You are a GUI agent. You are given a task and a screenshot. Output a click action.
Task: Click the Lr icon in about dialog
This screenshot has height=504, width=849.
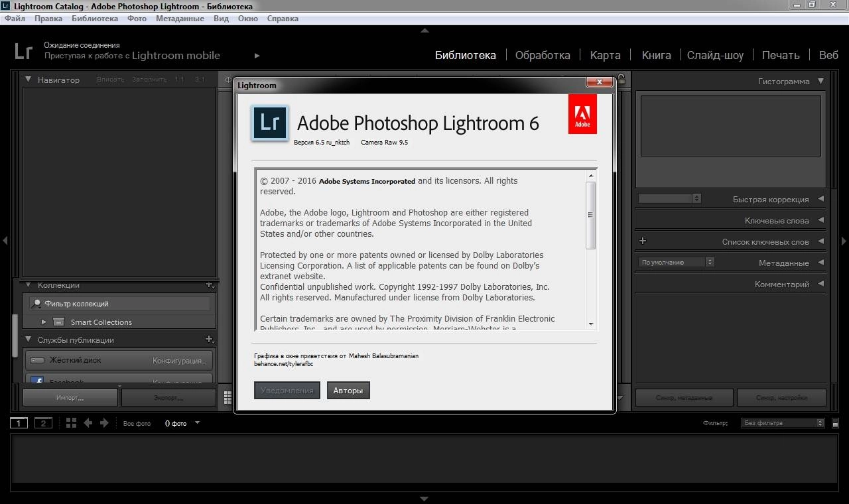pos(269,123)
